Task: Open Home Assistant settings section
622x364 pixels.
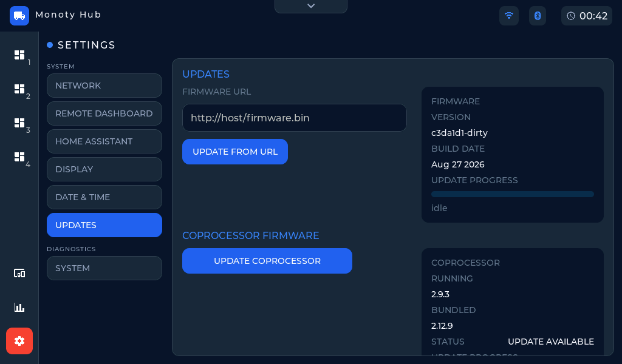Action: pyautogui.click(x=104, y=141)
